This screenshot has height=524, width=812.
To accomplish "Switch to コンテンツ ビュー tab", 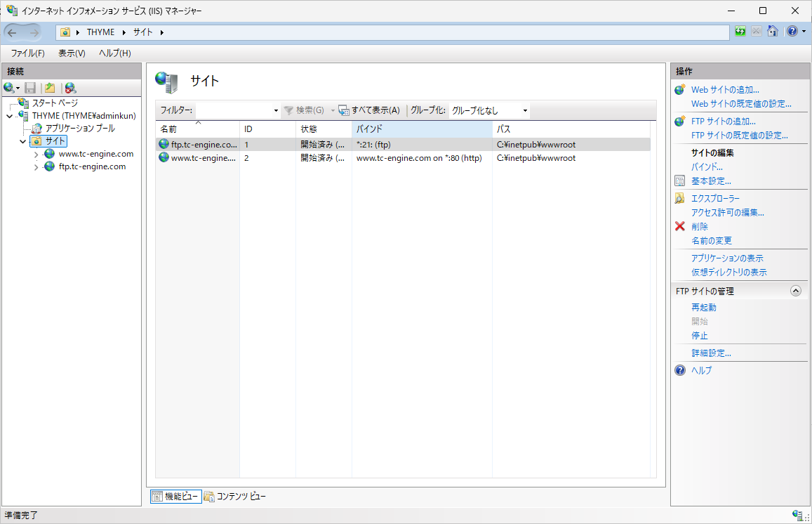I will (x=234, y=497).
